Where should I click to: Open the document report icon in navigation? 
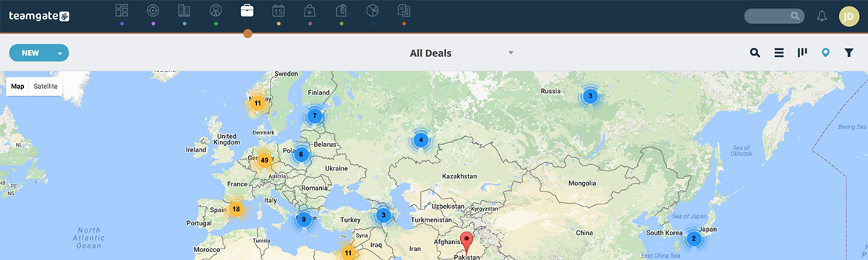[x=404, y=10]
